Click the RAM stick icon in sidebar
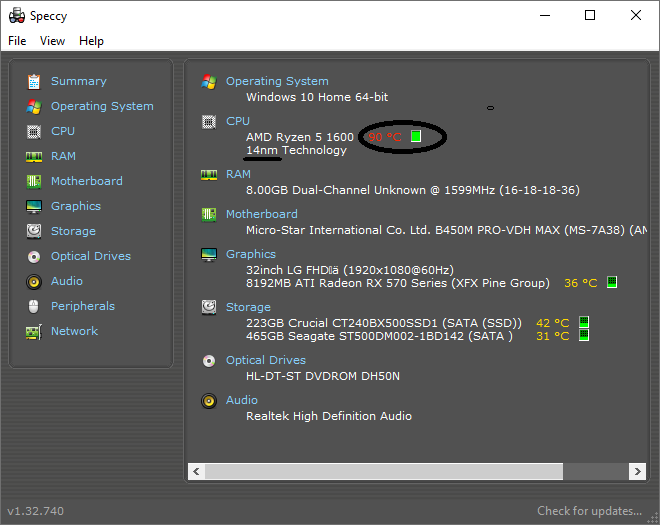The image size is (660, 525). [34, 157]
